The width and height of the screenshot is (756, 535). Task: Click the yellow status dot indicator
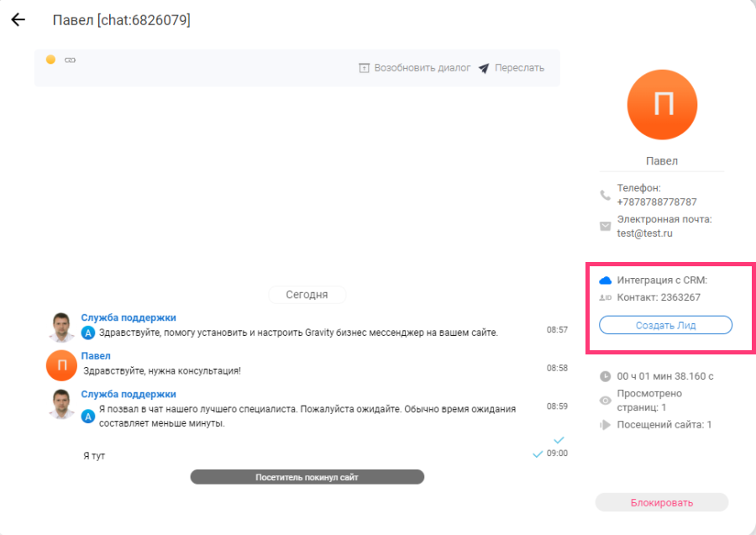[50, 60]
